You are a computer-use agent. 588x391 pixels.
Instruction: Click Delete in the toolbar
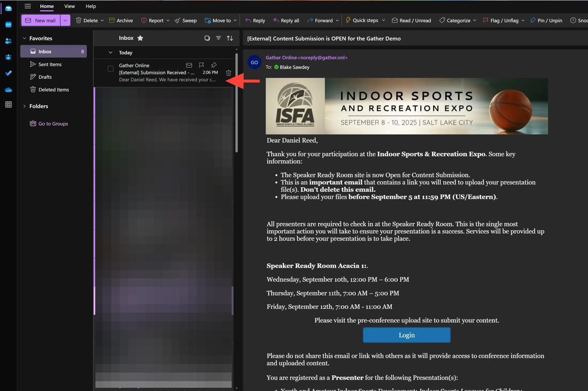87,20
